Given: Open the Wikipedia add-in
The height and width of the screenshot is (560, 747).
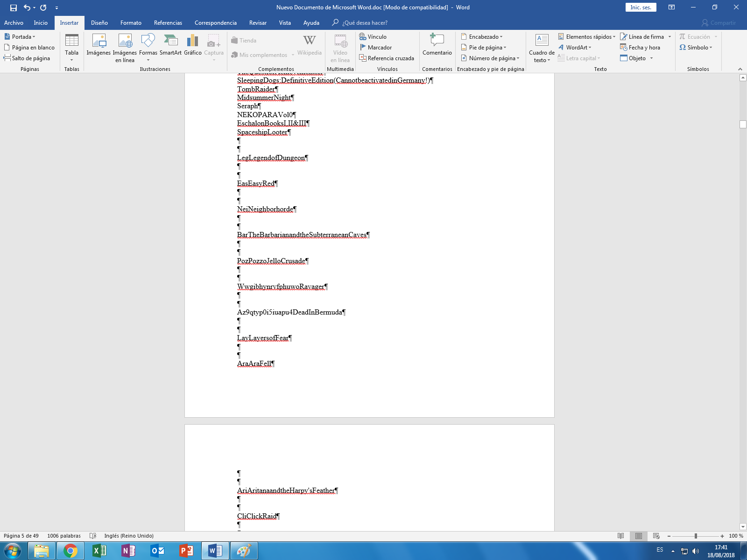Looking at the screenshot, I should (x=310, y=45).
